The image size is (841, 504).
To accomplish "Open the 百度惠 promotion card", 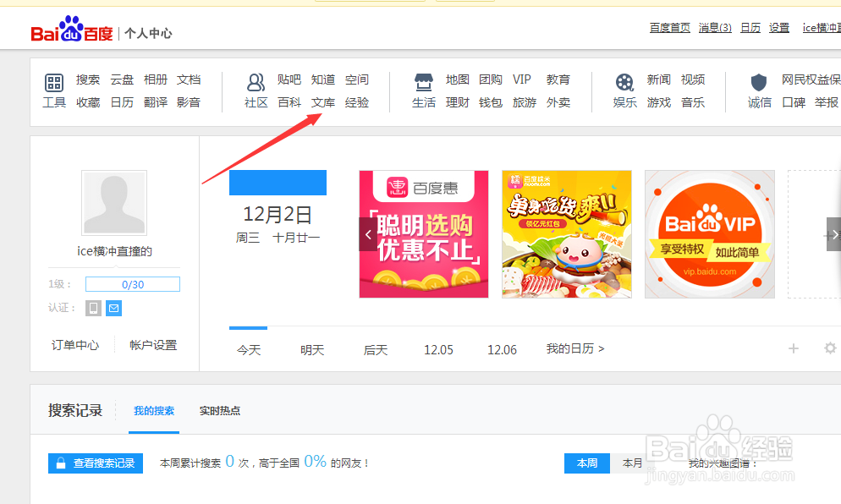I will click(x=424, y=234).
